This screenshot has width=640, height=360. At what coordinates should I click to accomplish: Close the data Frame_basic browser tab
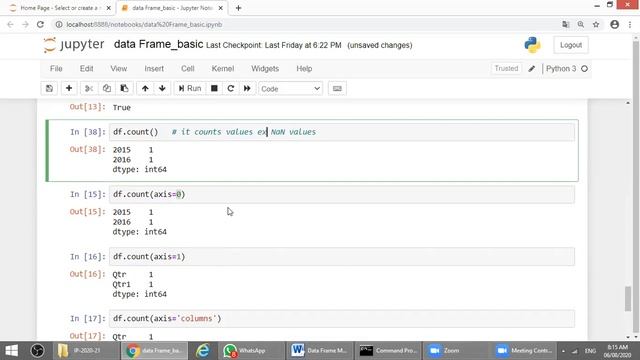[x=221, y=8]
